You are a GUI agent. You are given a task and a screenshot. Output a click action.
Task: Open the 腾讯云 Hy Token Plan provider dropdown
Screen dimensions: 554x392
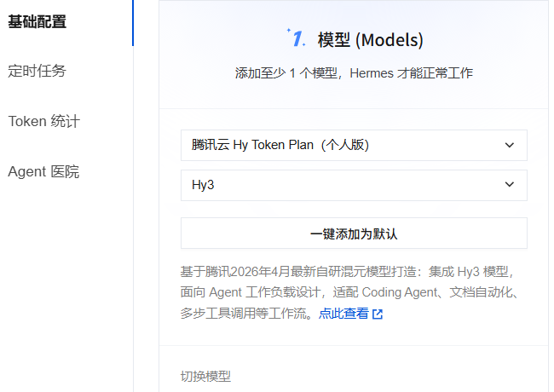click(354, 145)
